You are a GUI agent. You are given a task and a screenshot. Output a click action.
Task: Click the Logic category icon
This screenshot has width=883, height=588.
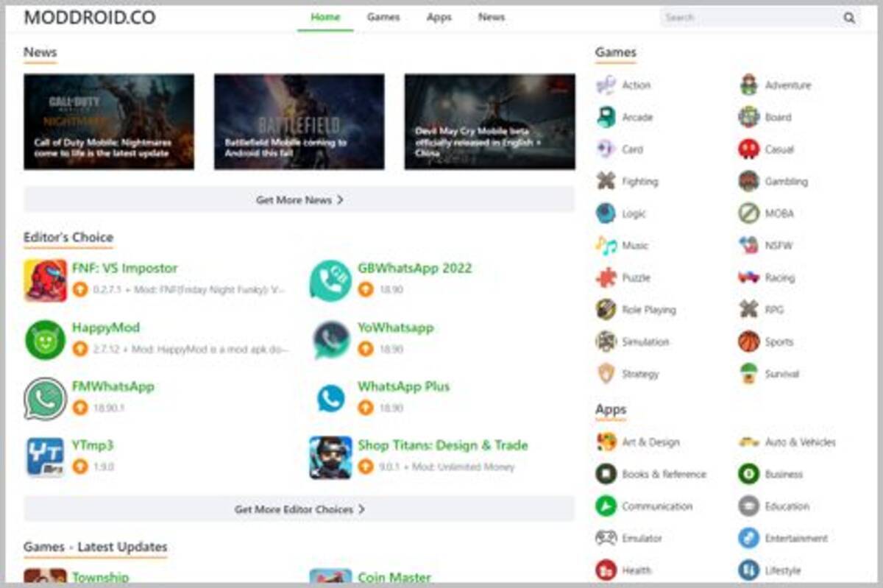[606, 213]
